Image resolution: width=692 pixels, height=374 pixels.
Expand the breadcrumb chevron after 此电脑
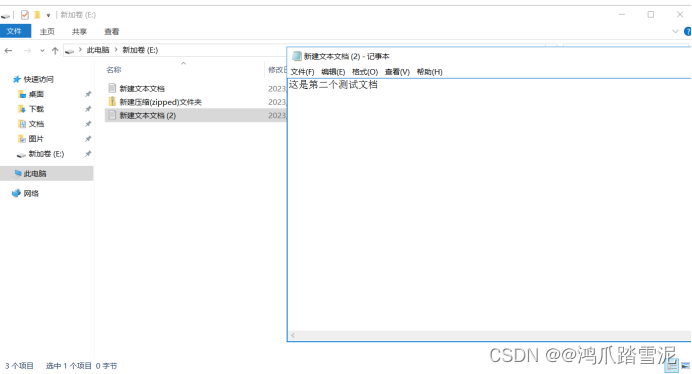coord(116,50)
